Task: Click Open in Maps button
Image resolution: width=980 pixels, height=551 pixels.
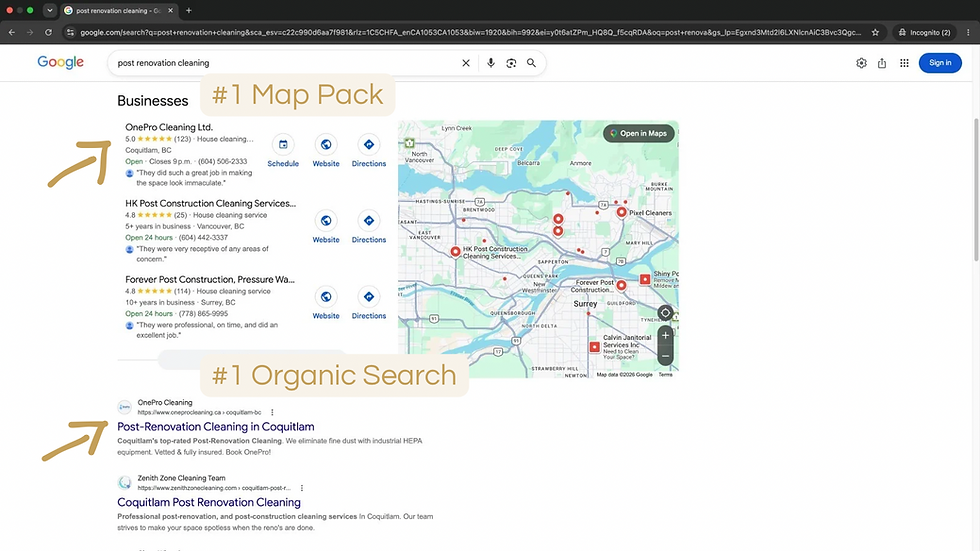Action: click(639, 133)
